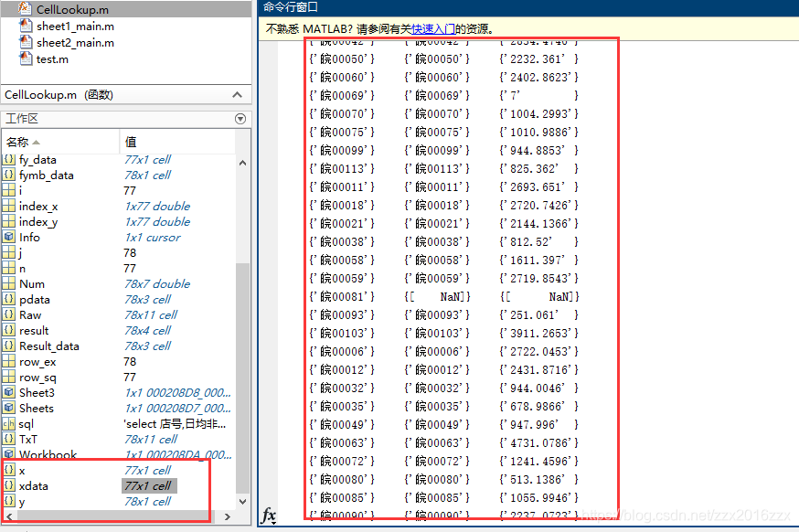Screen dimensions: 799x532
Task: Click the matrix icon next to Num
Action: point(9,283)
